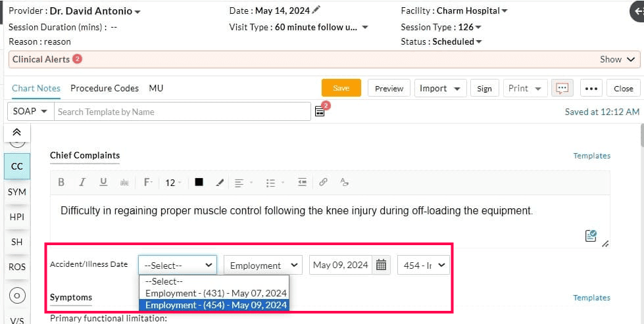The height and width of the screenshot is (324, 644).
Task: Apply italic formatting in editor toolbar
Action: coord(82,183)
